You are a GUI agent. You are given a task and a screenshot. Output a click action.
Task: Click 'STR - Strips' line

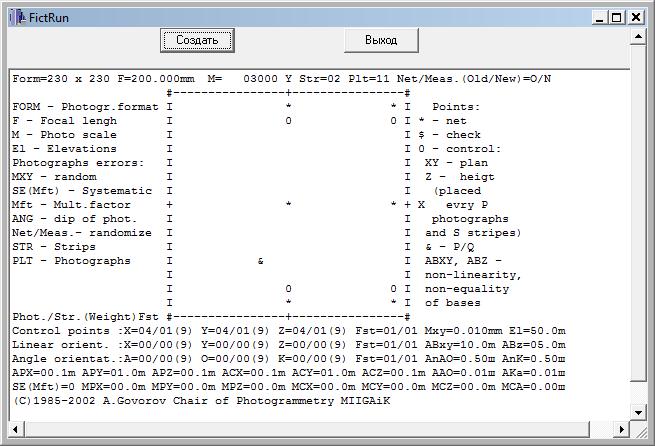coord(54,247)
